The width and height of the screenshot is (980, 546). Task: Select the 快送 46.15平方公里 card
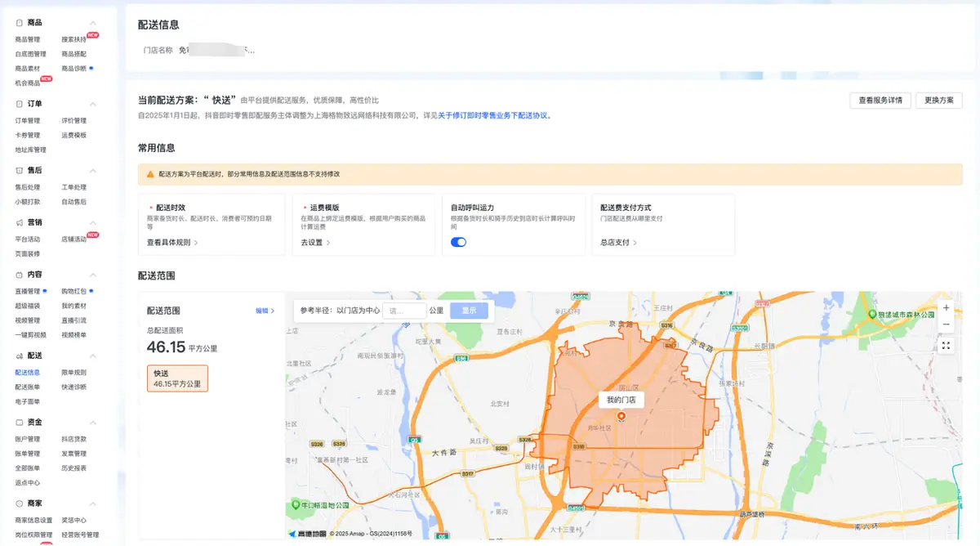177,378
